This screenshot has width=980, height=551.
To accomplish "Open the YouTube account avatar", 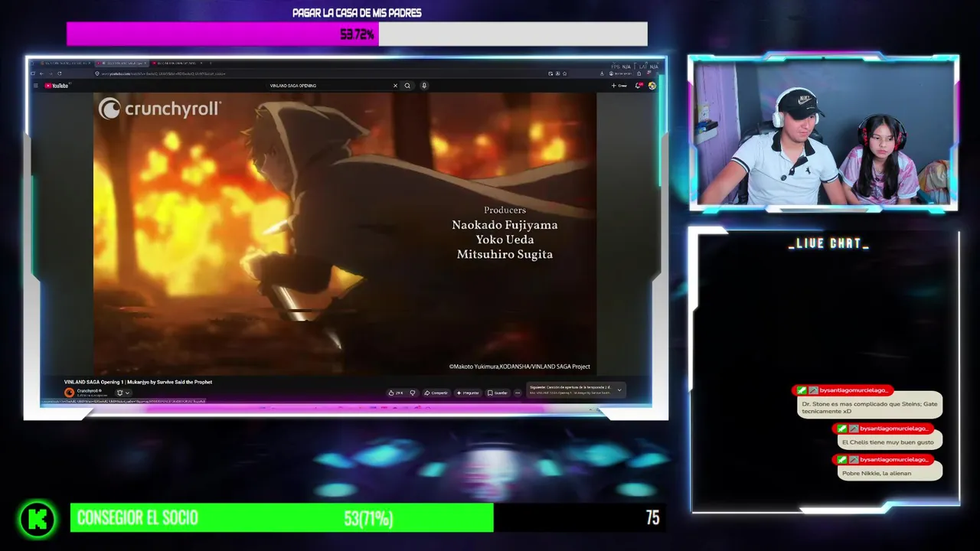I will 652,86.
